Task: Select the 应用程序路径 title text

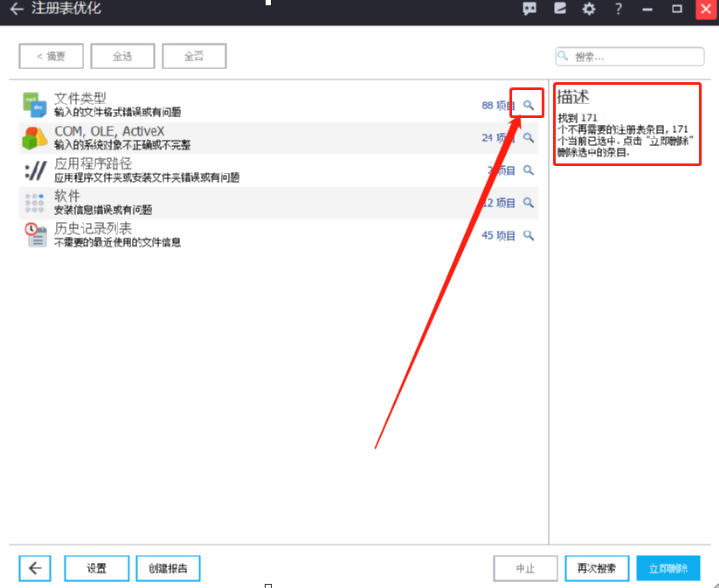Action: 93,163
